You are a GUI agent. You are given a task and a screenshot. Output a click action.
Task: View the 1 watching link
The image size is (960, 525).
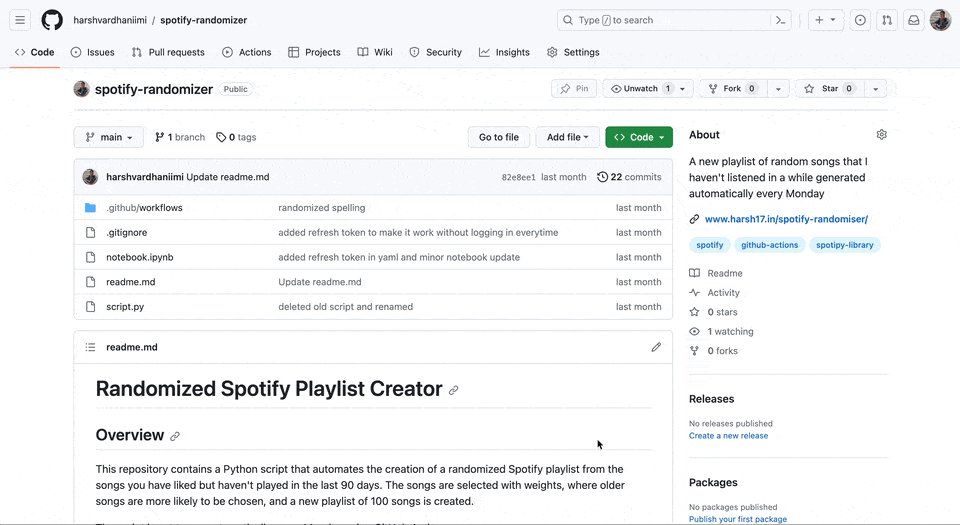pyautogui.click(x=721, y=332)
